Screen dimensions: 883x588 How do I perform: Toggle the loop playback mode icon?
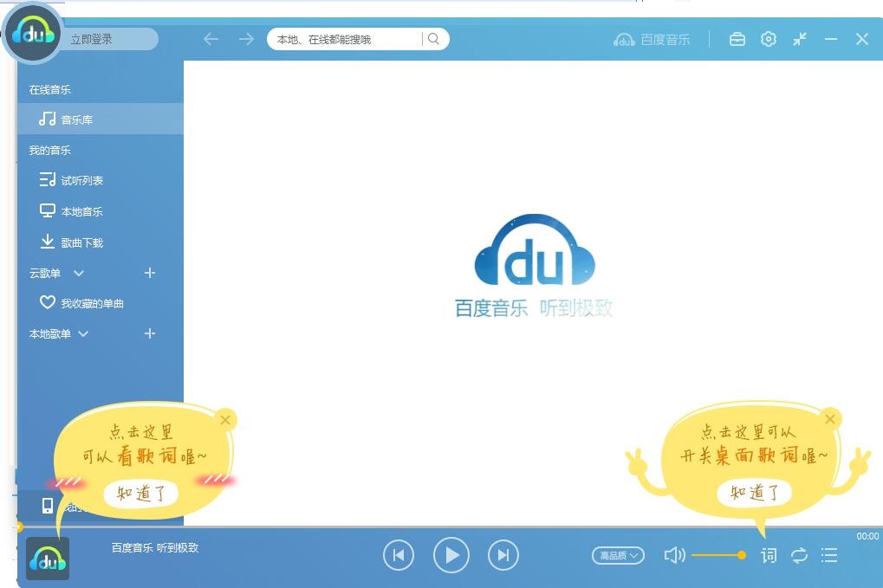(799, 555)
